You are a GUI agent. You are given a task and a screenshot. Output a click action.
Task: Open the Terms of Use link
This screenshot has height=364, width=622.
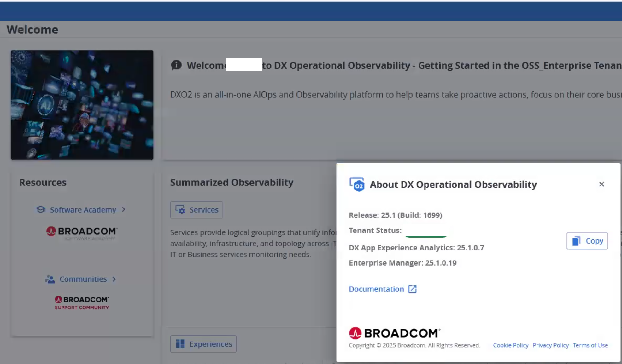point(590,345)
